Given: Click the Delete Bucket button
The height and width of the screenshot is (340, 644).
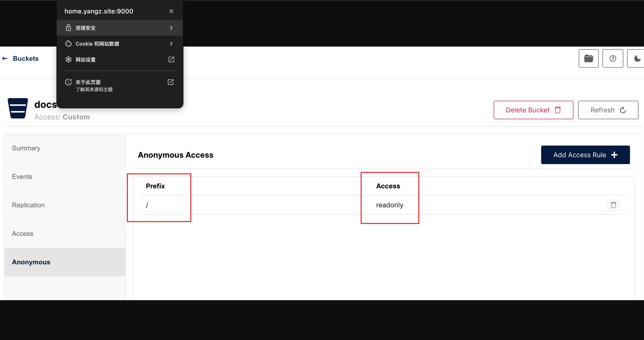Looking at the screenshot, I should (533, 110).
